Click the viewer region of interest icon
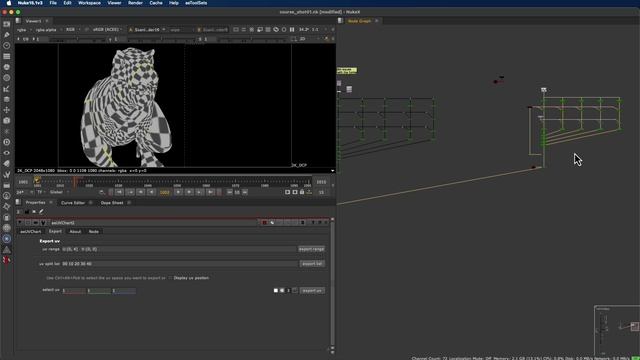 [x=260, y=30]
